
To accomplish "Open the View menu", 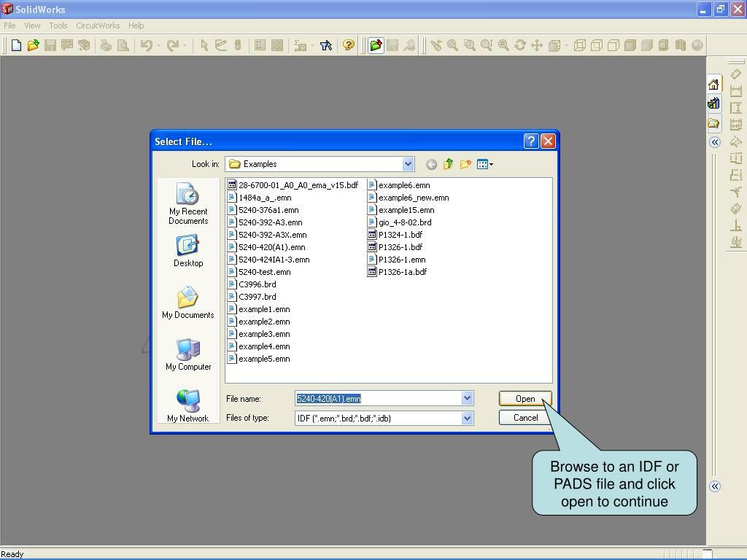I will point(32,26).
